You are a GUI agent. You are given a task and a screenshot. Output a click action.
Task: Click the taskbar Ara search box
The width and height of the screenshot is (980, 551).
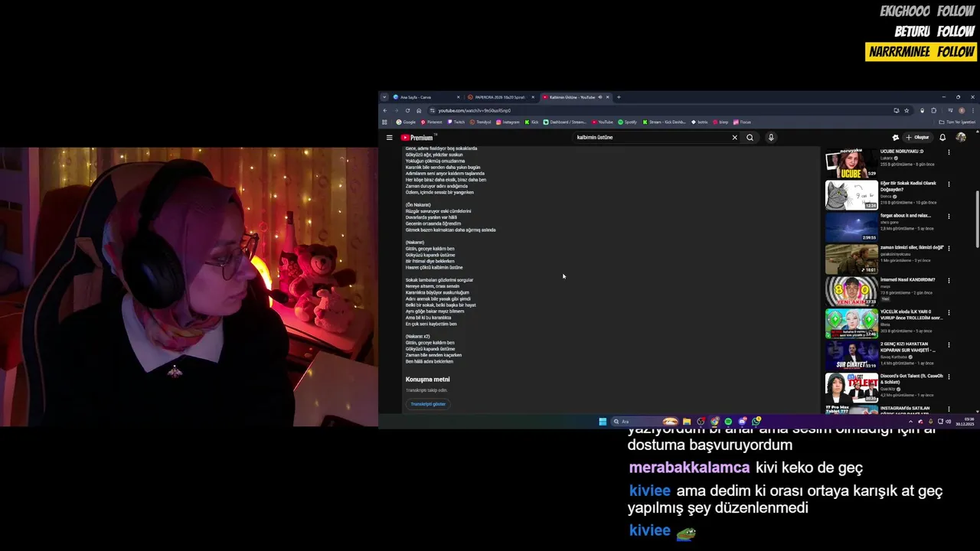[x=645, y=422]
